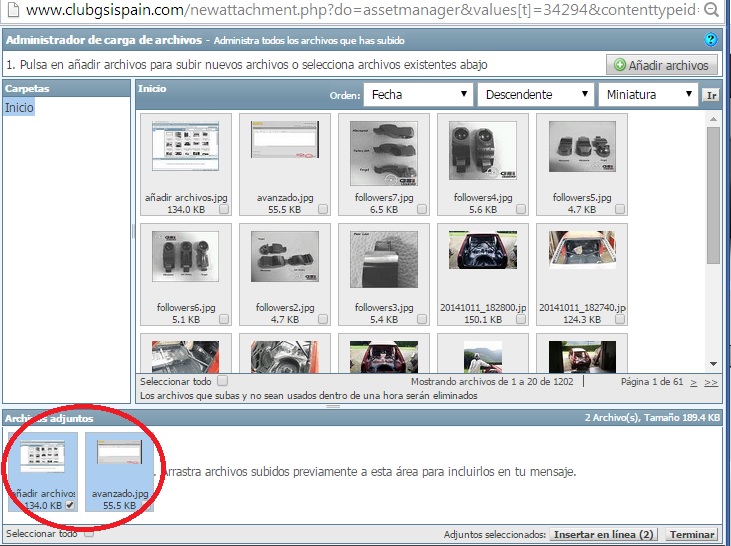
Task: Open the Fecha sort-by dropdown
Action: 416,95
